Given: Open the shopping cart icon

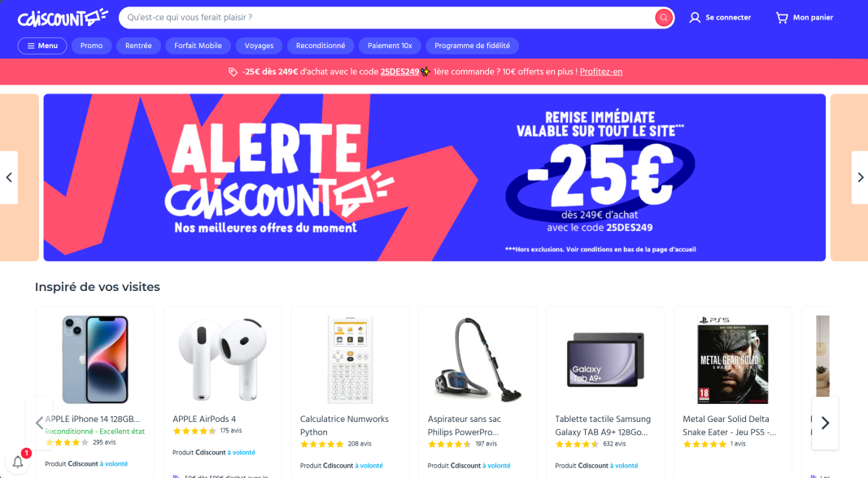Looking at the screenshot, I should pos(782,18).
